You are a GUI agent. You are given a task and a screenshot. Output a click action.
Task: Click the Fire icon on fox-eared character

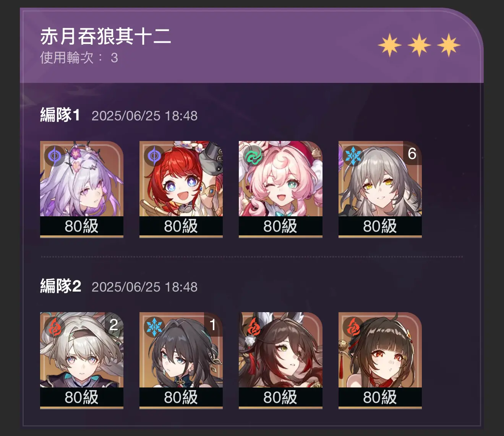coord(253,327)
